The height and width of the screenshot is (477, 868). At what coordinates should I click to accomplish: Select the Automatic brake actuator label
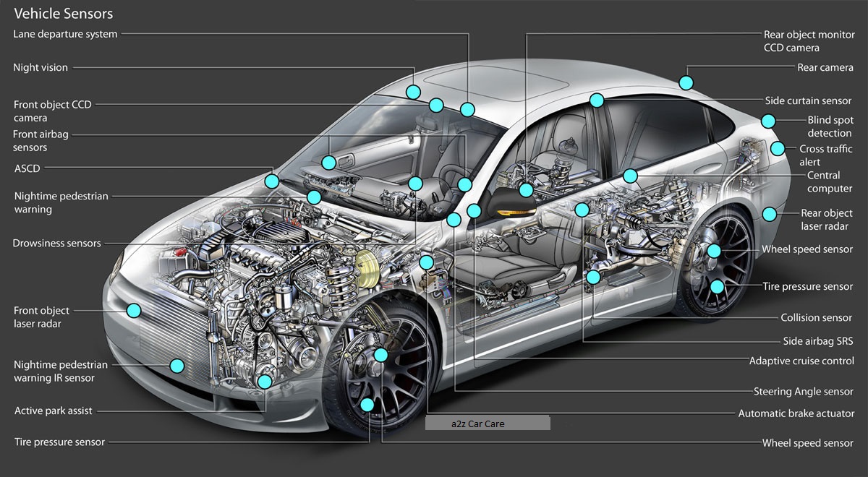pos(796,414)
